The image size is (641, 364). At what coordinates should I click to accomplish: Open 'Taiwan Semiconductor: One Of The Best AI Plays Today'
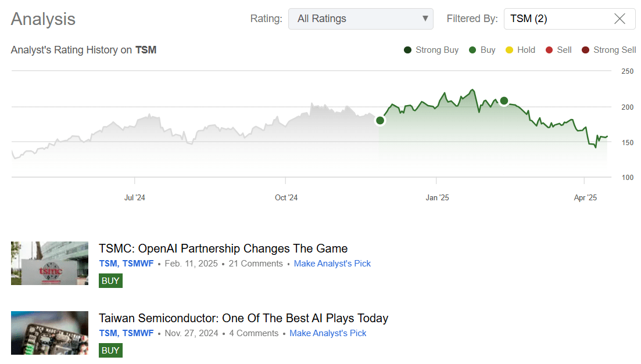[243, 318]
